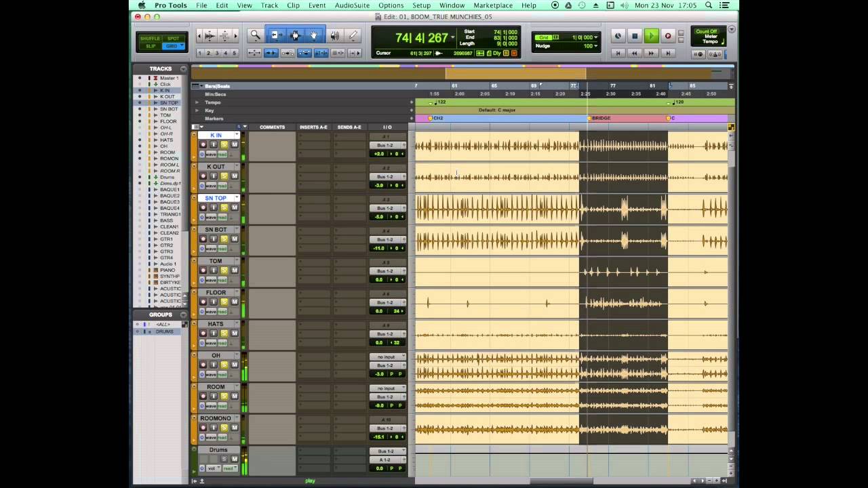Select the BASS track in Tracks list
Image resolution: width=868 pixels, height=488 pixels.
click(166, 220)
